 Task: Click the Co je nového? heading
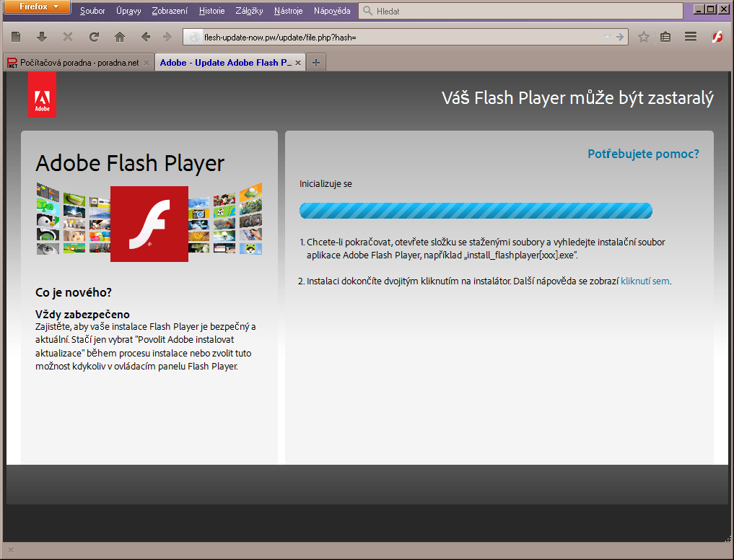[x=74, y=293]
